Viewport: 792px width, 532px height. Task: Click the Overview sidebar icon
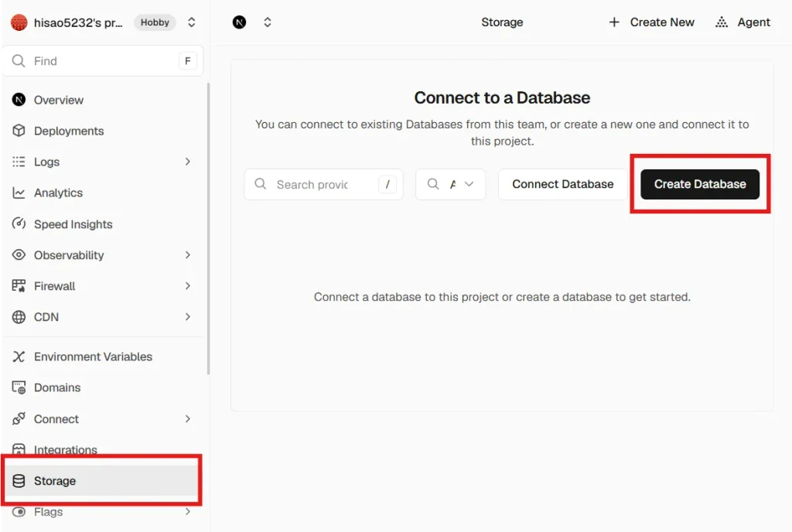click(19, 100)
